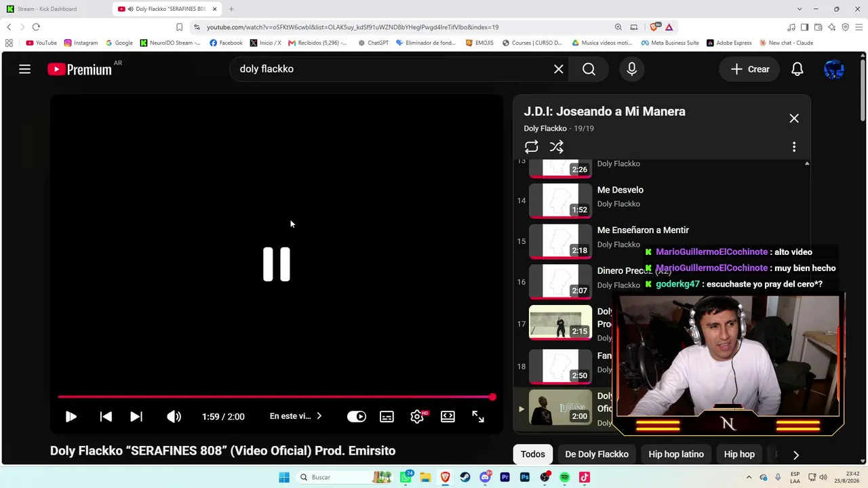The height and width of the screenshot is (488, 868).
Task: Toggle playlist shuffle
Action: point(557,147)
